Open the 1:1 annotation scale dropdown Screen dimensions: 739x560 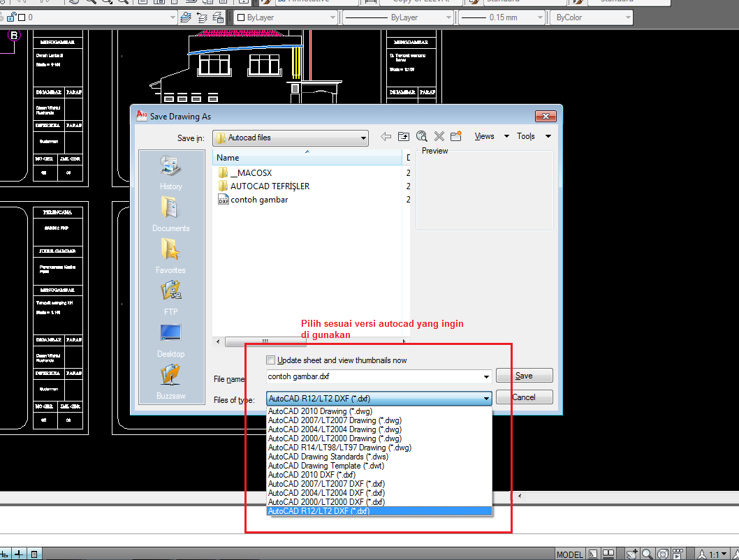[724, 554]
